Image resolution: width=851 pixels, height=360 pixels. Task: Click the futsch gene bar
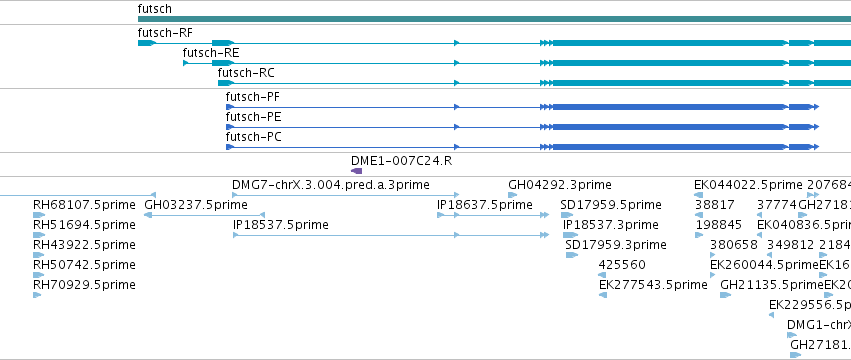click(494, 19)
